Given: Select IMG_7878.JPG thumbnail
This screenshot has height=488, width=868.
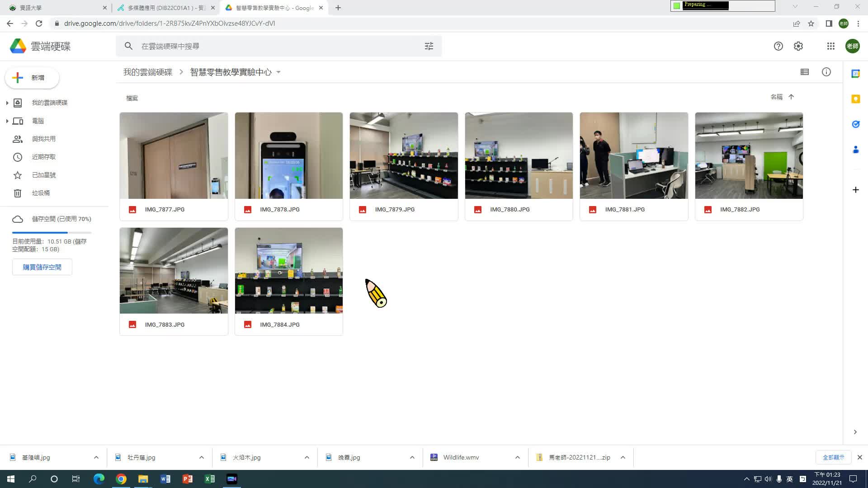Looking at the screenshot, I should [289, 155].
